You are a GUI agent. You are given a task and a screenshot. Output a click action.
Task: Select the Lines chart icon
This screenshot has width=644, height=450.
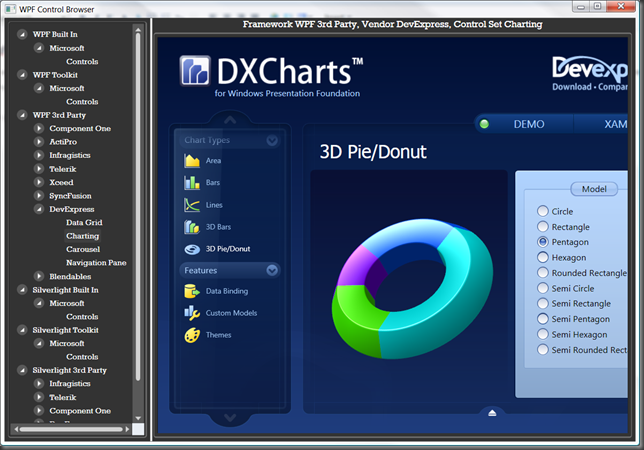click(x=192, y=204)
